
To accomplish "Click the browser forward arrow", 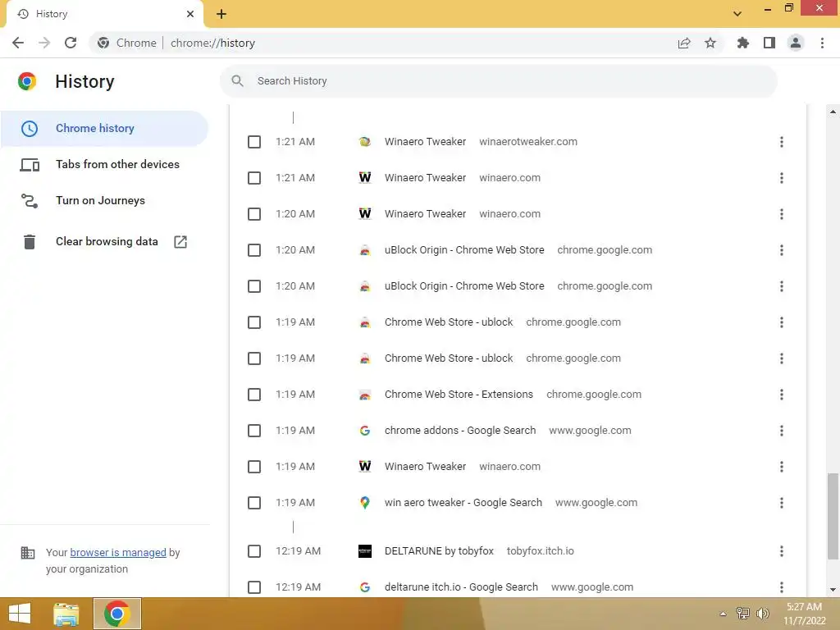I will tap(44, 43).
